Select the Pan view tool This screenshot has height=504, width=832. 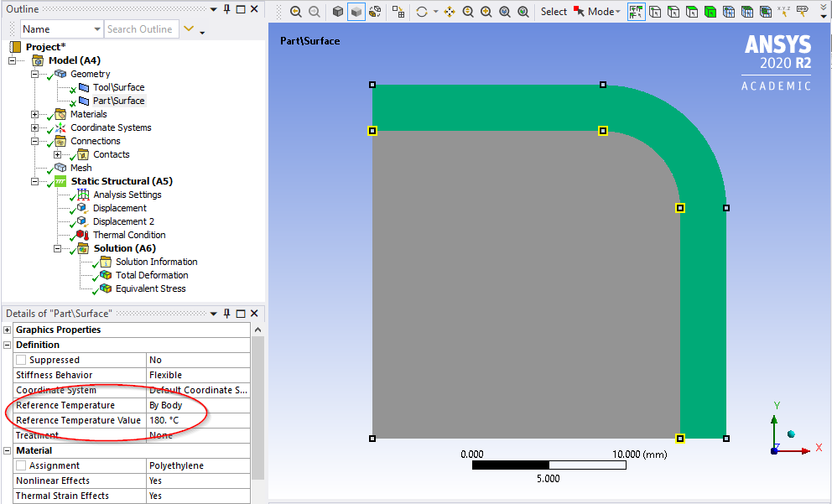click(x=449, y=12)
